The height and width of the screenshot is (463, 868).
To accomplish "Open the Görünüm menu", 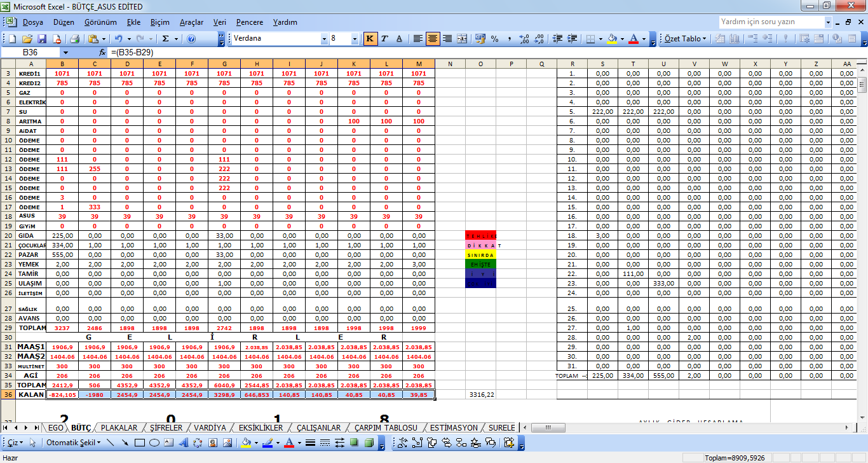I will (x=101, y=22).
